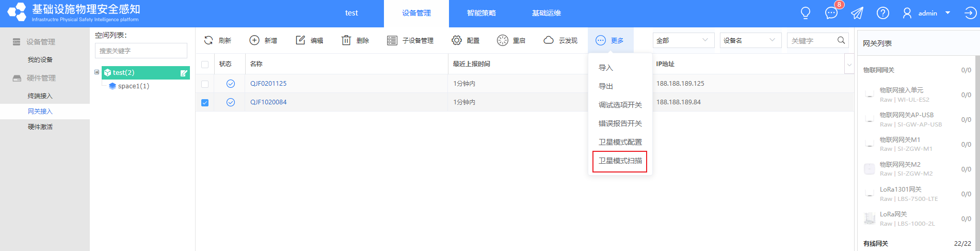Screen dimensions: 980x251
Task: Uncheck the checkbox for QJF1020084
Action: (x=205, y=102)
